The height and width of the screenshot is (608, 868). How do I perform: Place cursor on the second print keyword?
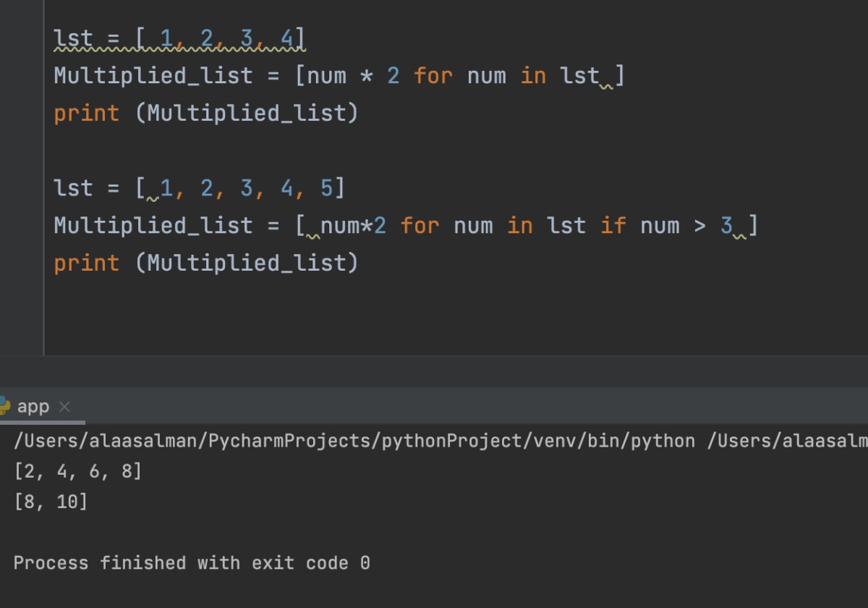86,263
